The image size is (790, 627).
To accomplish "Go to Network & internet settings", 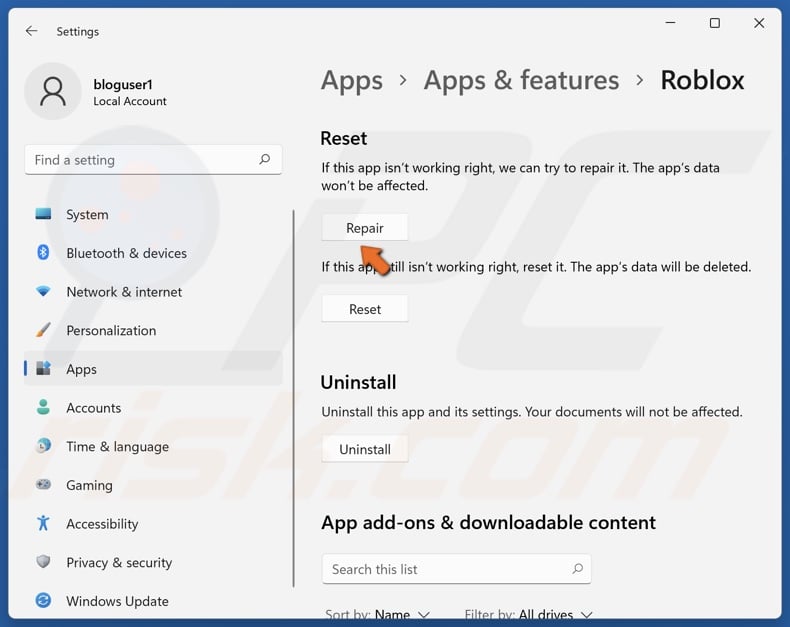I will pos(154,292).
